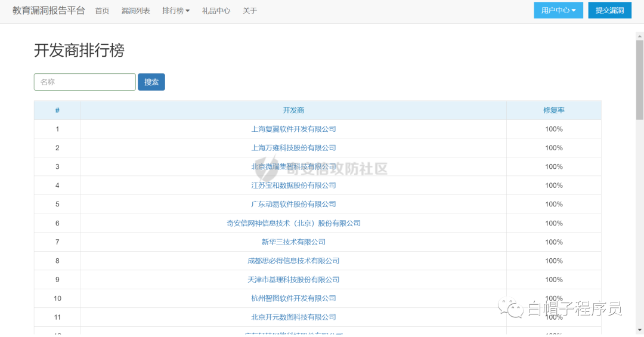Open 成都思必得信息技术有限公司 developer link
Screen dimensions: 644x337
(293, 261)
